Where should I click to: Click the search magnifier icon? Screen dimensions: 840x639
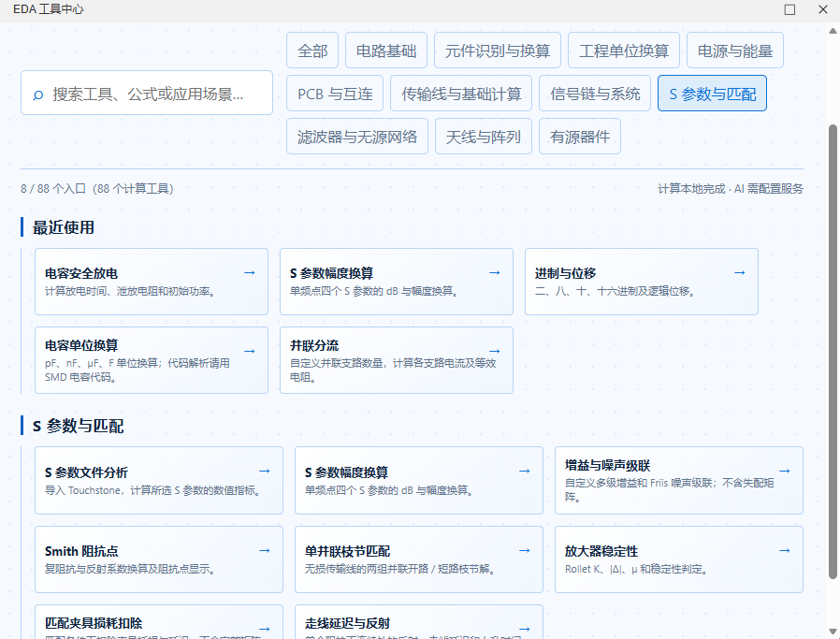(38, 94)
